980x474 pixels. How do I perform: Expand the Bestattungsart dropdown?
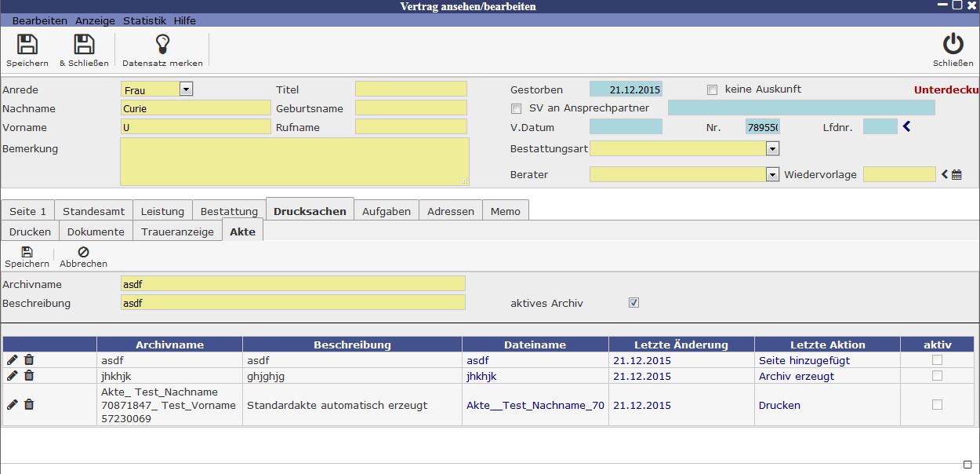point(772,148)
